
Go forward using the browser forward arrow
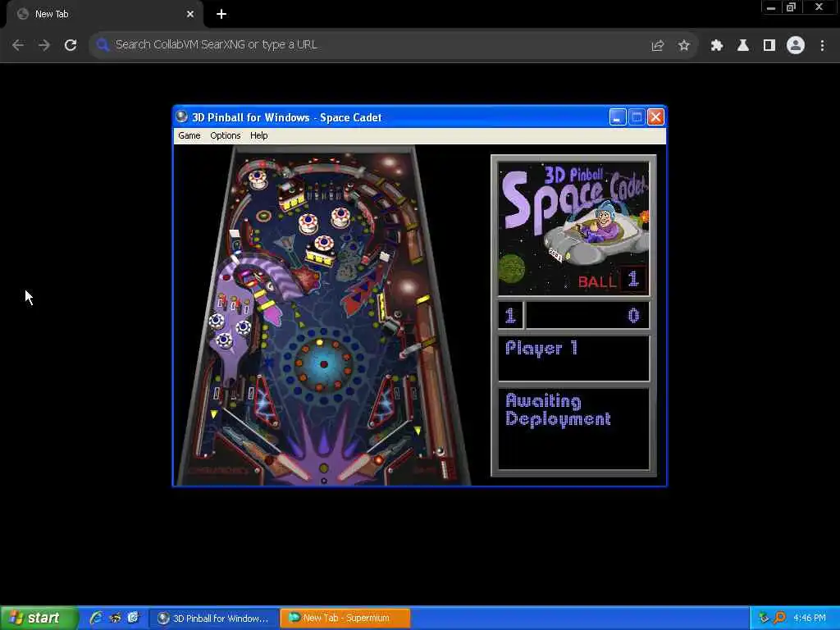click(x=44, y=45)
